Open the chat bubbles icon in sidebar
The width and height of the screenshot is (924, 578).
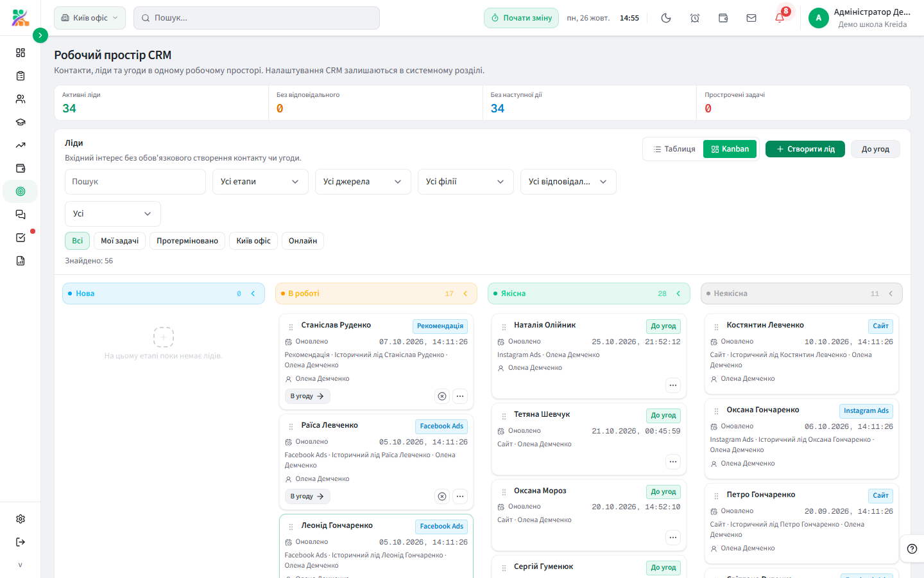pos(21,215)
